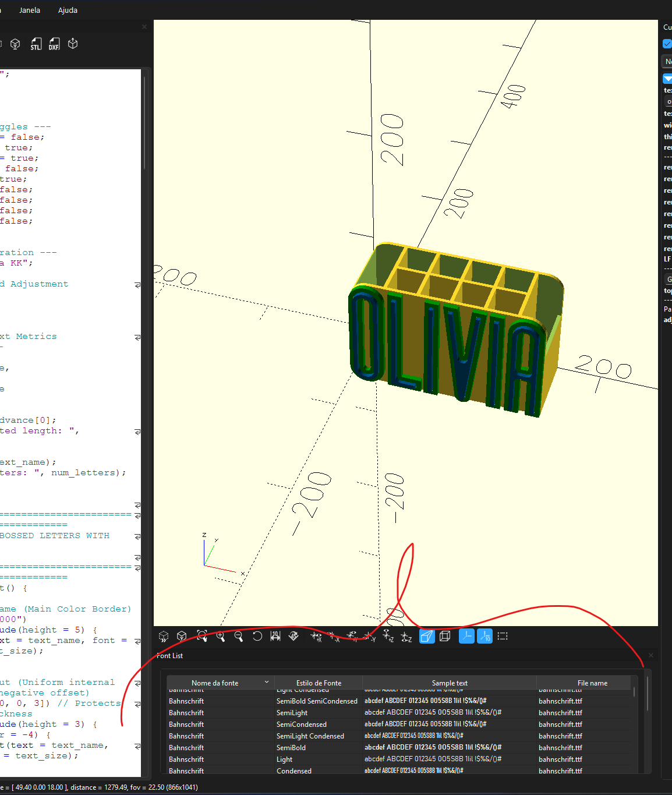Click the icon right of measure distance
Screen dimensions: 672x795
[x=294, y=636]
